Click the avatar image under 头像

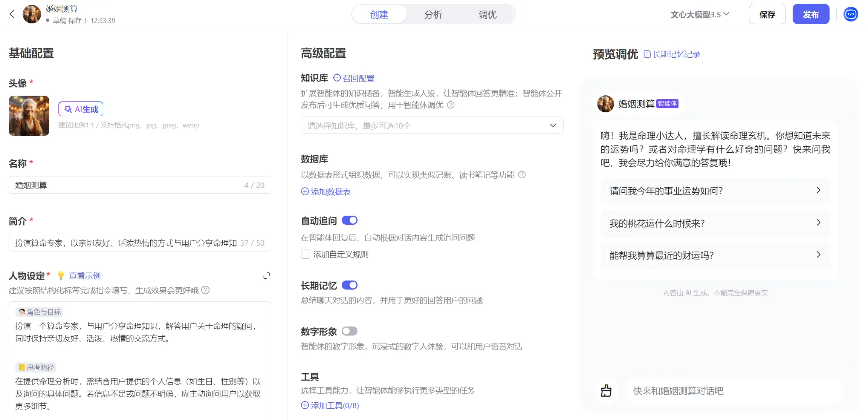tap(29, 116)
